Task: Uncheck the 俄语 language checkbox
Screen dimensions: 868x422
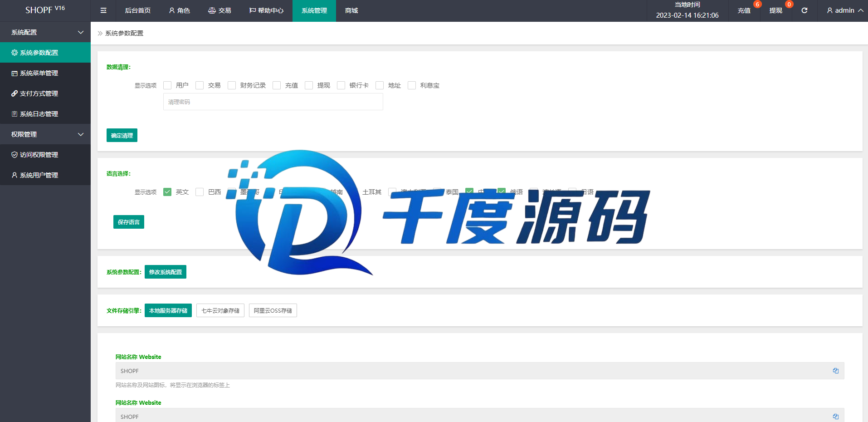Action: [502, 192]
